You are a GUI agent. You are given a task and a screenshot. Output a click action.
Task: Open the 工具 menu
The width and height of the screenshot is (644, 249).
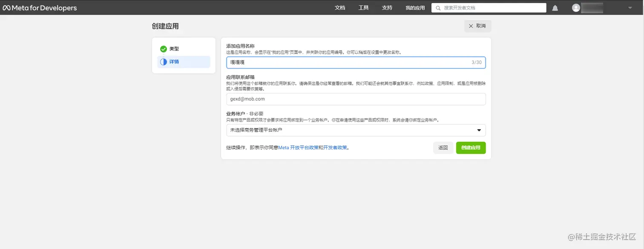(x=363, y=7)
